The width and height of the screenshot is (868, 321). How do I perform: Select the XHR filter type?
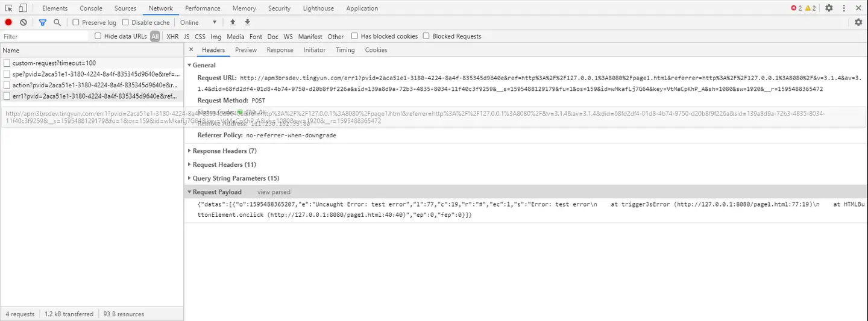pos(172,37)
